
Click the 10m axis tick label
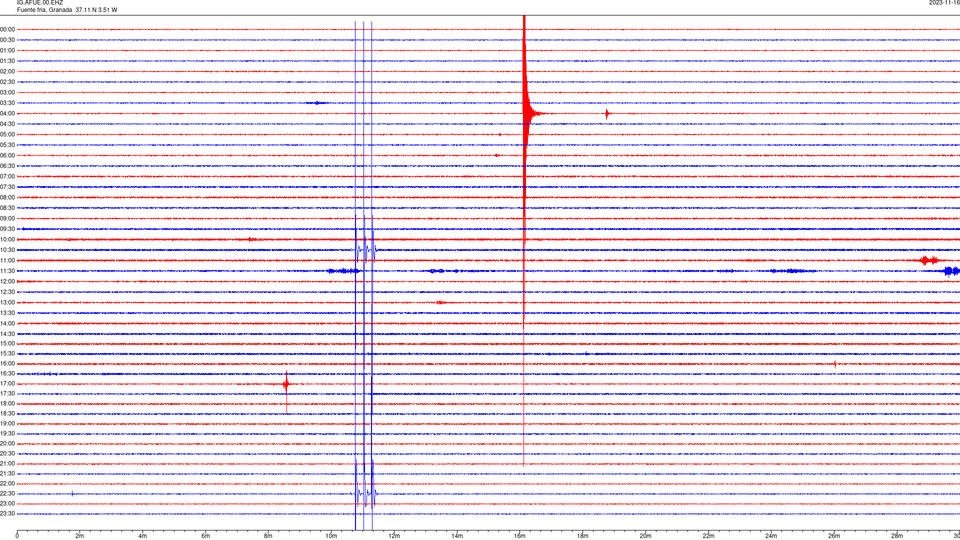coord(331,536)
